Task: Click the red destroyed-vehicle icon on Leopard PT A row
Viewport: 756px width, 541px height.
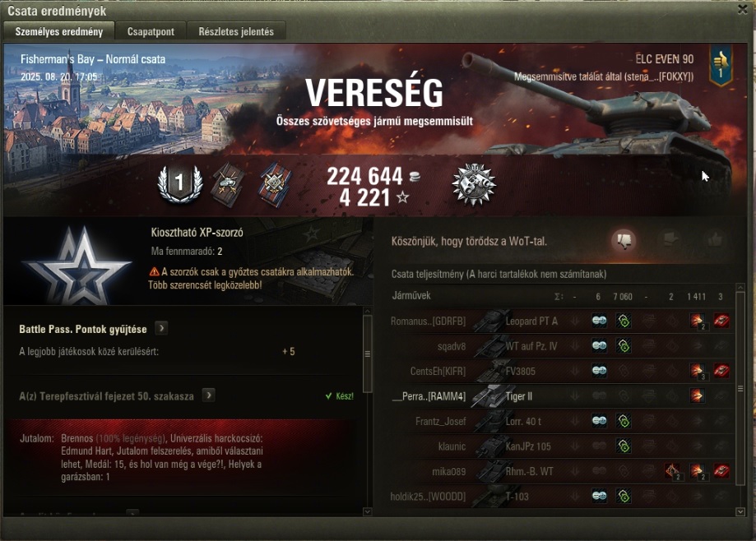Action: [721, 321]
